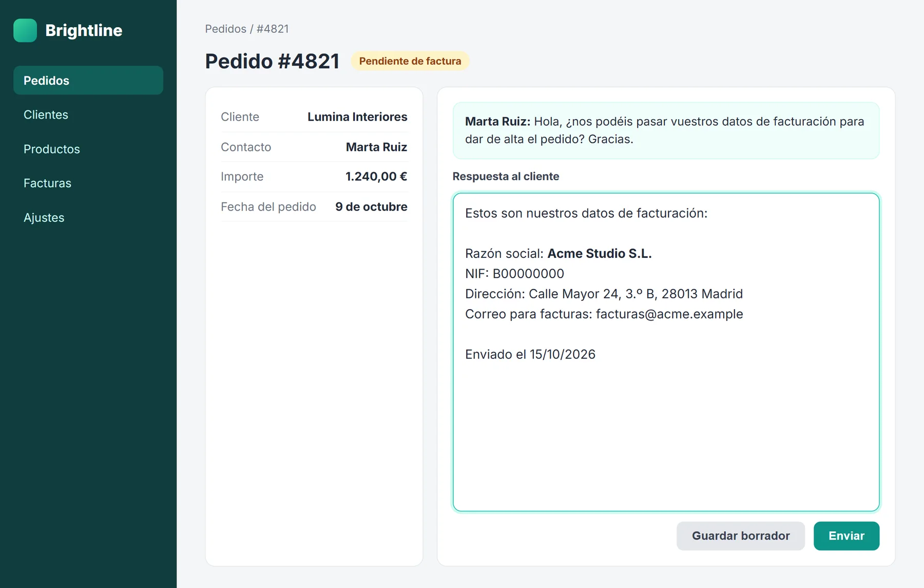Image resolution: width=924 pixels, height=588 pixels.
Task: Click the facturas@acme.example email line
Action: click(x=604, y=314)
